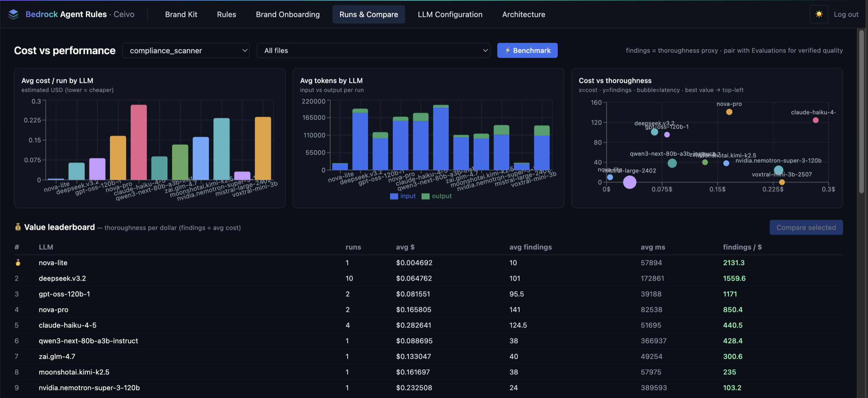
Task: Click the $0.282641 avg cost cell
Action: pos(413,325)
